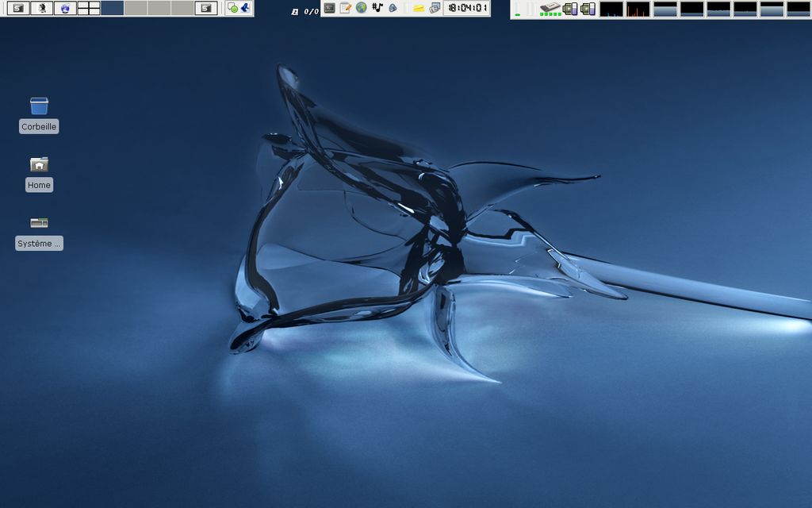
Task: Open the Corbeille trash icon on the desktop
Action: pos(39,106)
